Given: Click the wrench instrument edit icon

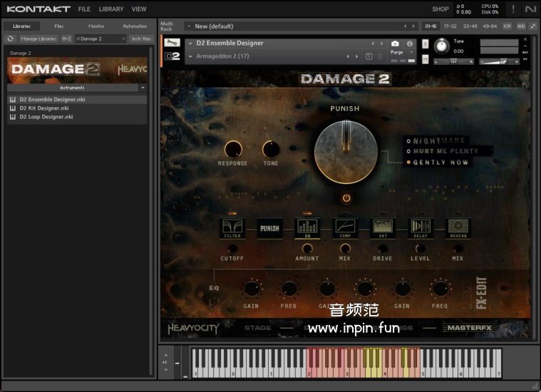Looking at the screenshot, I should pos(172,43).
